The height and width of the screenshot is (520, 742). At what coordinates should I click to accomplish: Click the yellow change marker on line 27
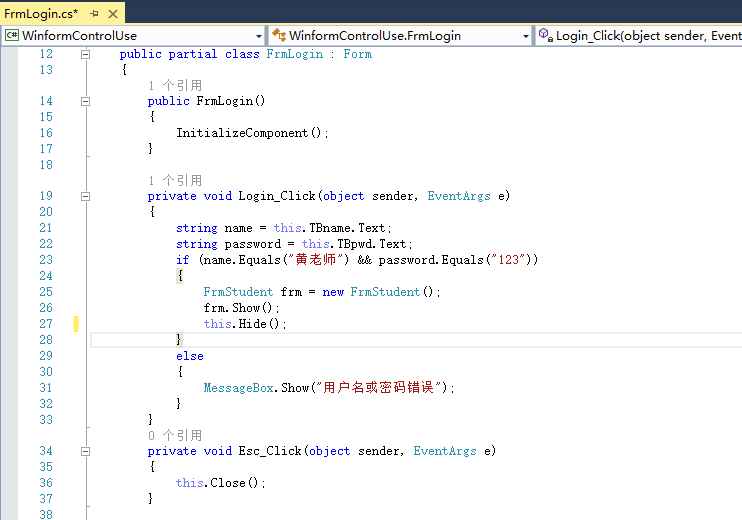click(76, 324)
